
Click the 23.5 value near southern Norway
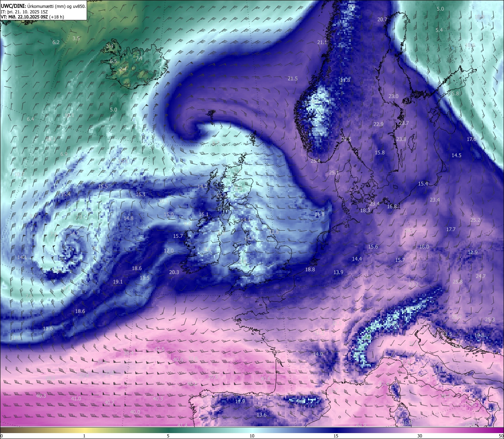coord(346,139)
